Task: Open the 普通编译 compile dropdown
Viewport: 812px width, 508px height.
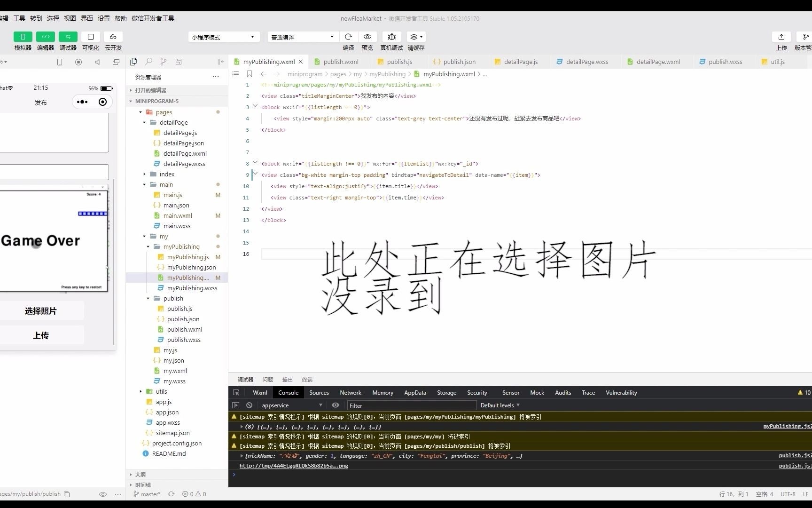Action: click(303, 37)
